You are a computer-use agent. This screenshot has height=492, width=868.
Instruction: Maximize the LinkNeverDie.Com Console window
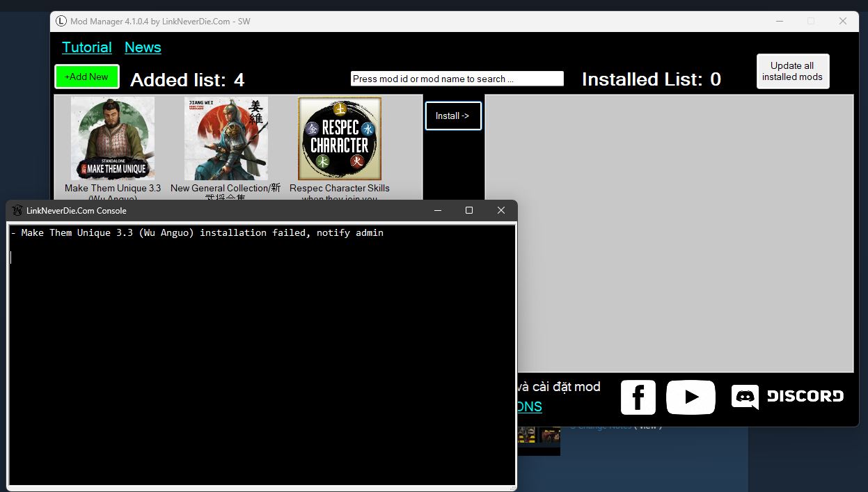point(469,210)
